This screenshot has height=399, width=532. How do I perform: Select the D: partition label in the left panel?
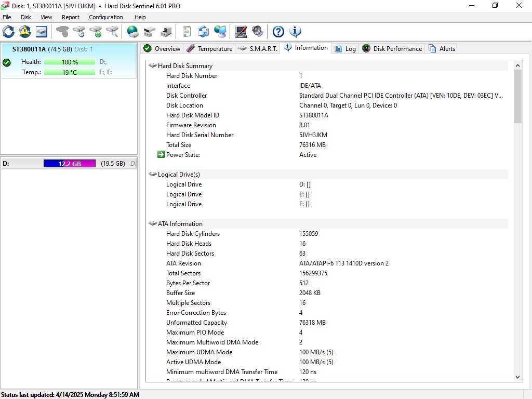coord(6,164)
